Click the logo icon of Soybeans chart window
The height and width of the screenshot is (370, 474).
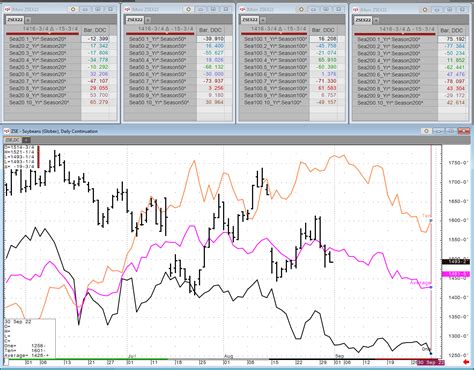click(7, 131)
